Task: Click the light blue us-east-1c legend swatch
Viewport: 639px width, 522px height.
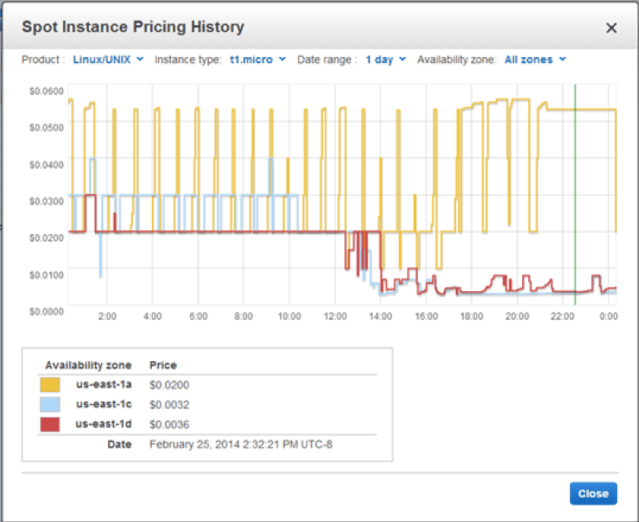Action: pyautogui.click(x=50, y=404)
